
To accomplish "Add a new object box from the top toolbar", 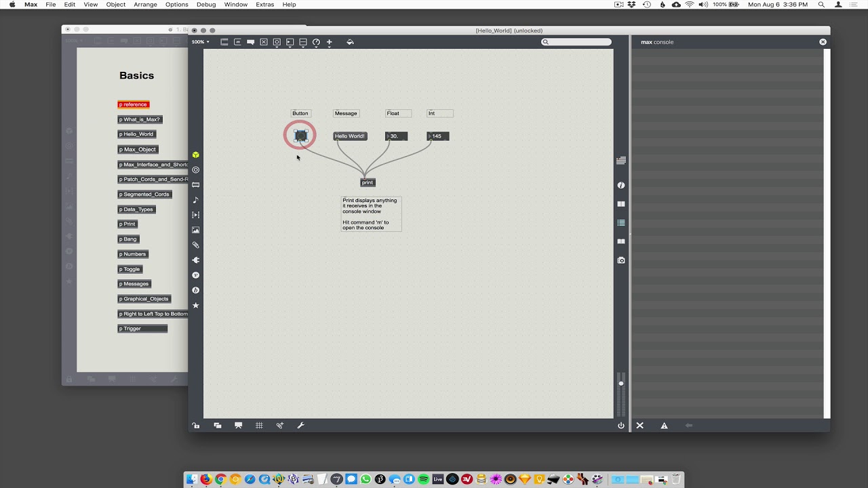I will (224, 42).
